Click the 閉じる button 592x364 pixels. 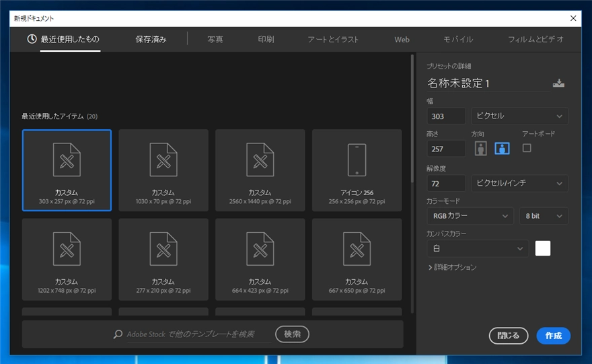pos(508,336)
